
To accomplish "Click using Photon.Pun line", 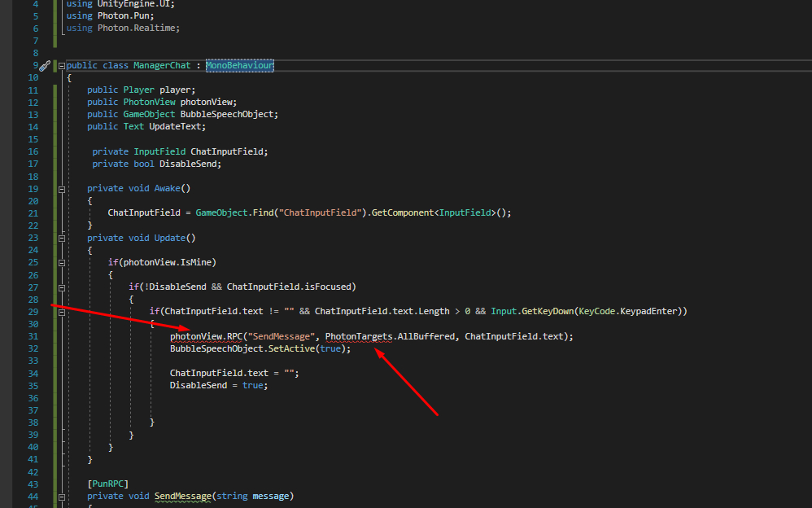I will (x=111, y=15).
